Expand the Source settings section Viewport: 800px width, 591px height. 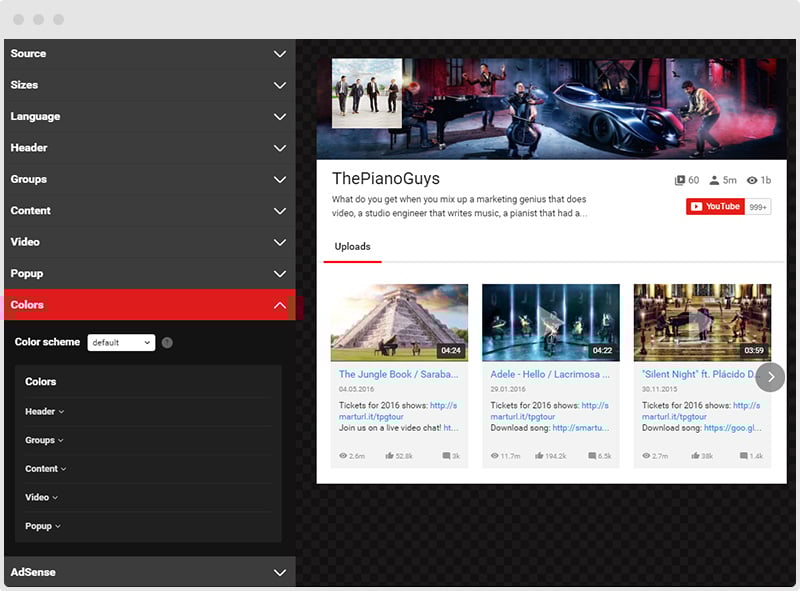[149, 54]
